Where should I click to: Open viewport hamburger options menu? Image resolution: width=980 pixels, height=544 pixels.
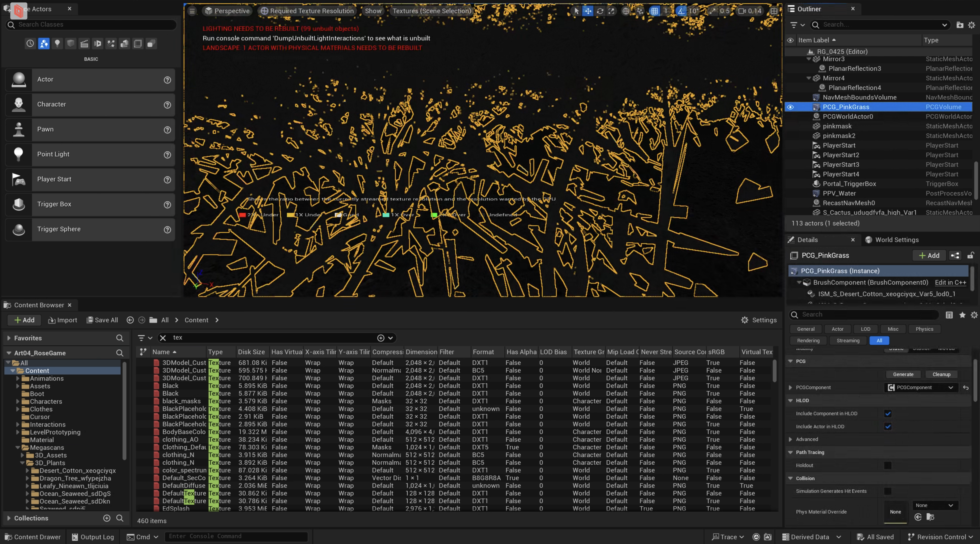click(x=192, y=11)
